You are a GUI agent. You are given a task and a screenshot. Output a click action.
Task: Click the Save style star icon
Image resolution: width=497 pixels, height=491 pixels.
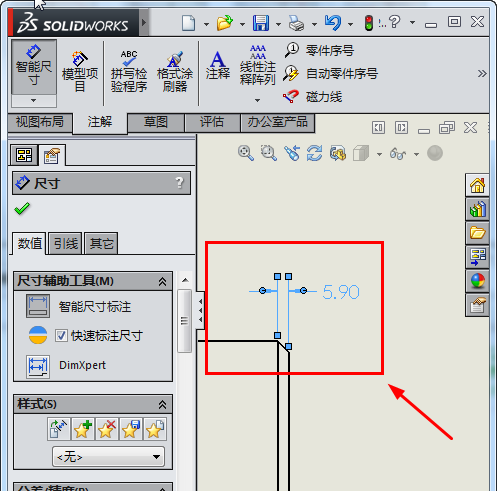(131, 429)
